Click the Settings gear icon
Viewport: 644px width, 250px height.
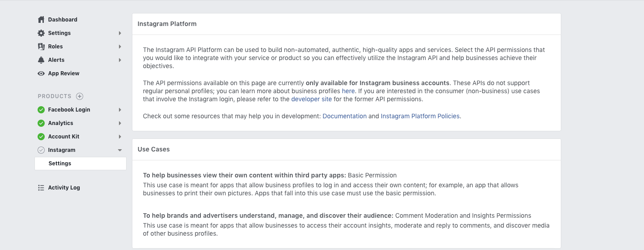tap(41, 33)
